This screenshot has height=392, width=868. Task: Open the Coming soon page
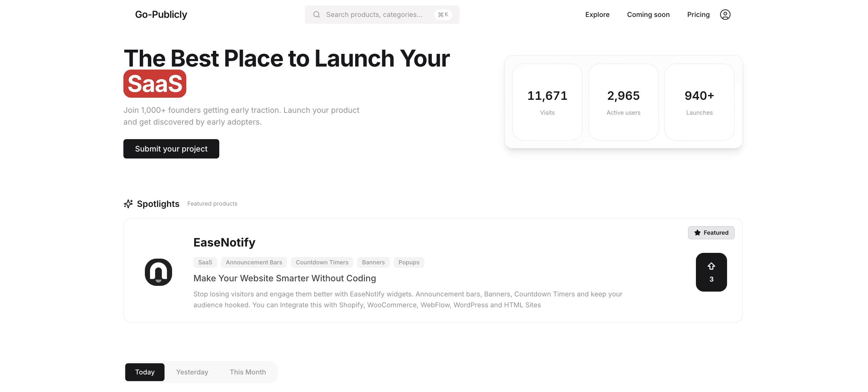(648, 15)
